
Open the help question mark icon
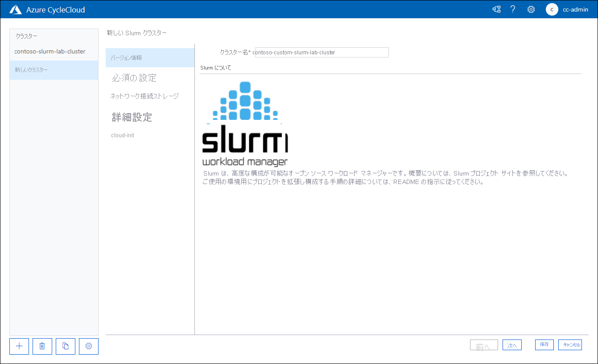pos(513,9)
